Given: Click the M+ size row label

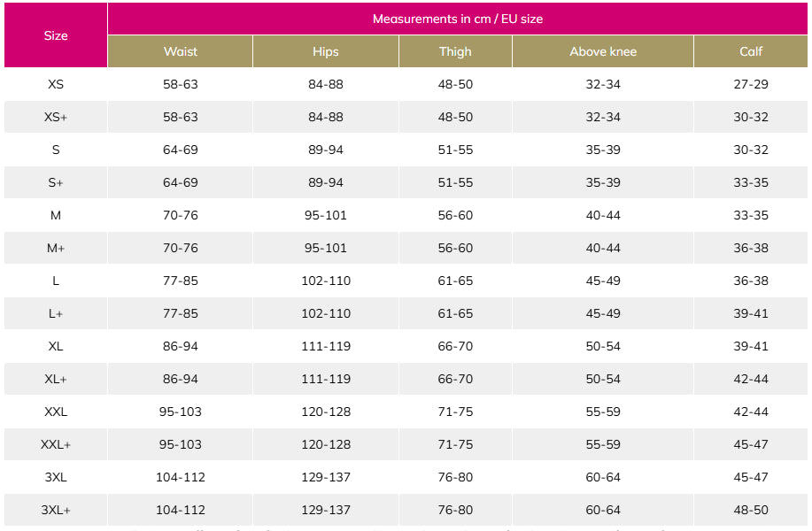Looking at the screenshot, I should (56, 248).
